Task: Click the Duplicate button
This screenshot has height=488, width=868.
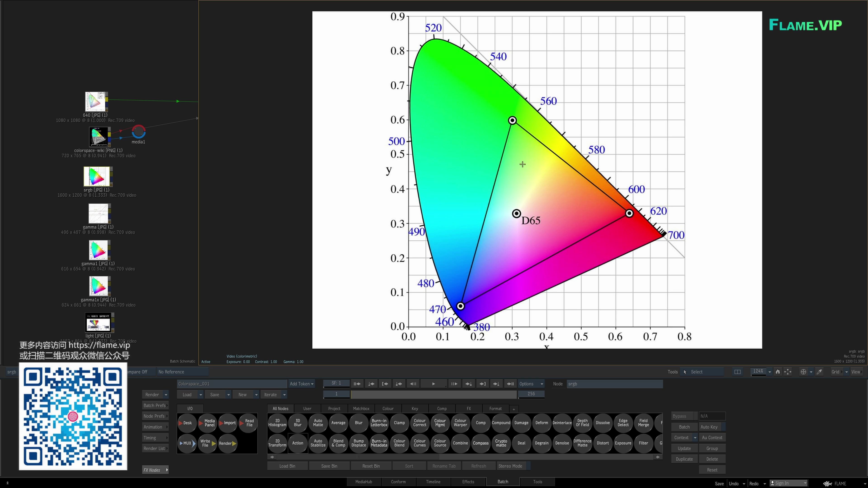Action: [x=684, y=459]
